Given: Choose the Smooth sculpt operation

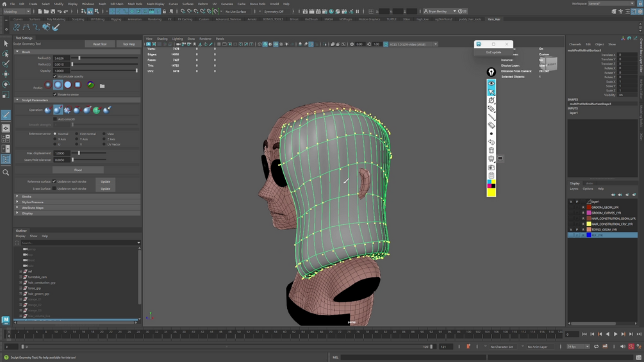Looking at the screenshot, I should tap(67, 110).
